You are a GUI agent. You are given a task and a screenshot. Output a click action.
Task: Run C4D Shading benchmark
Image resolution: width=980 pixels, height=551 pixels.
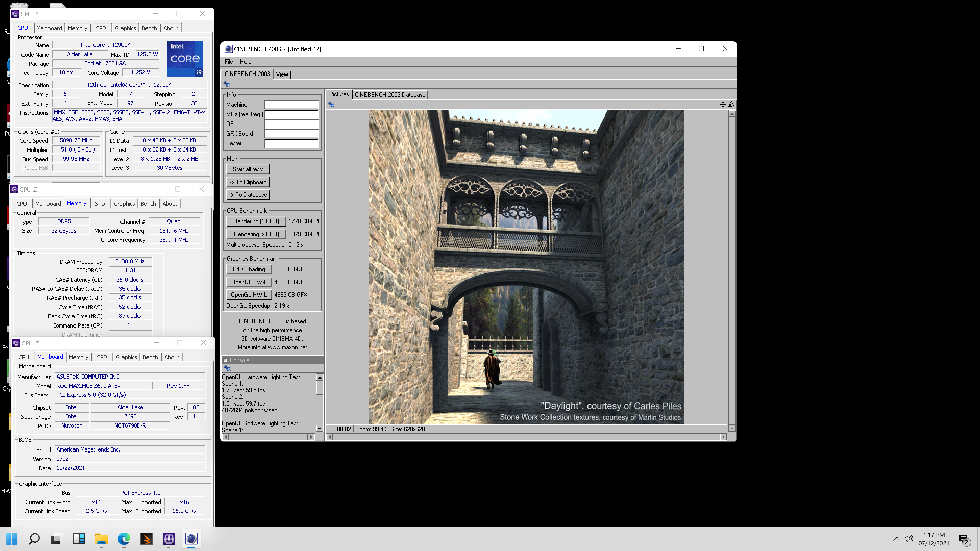249,269
